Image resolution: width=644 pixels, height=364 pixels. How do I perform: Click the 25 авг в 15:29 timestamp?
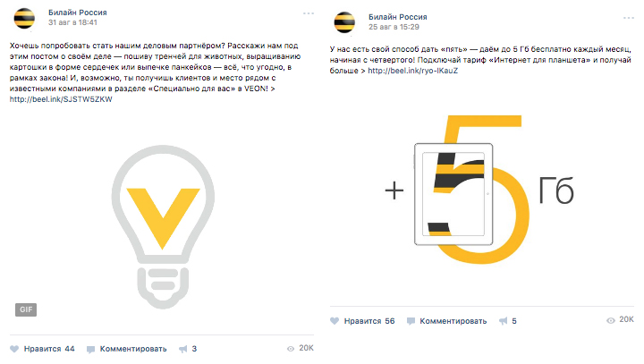click(x=394, y=27)
